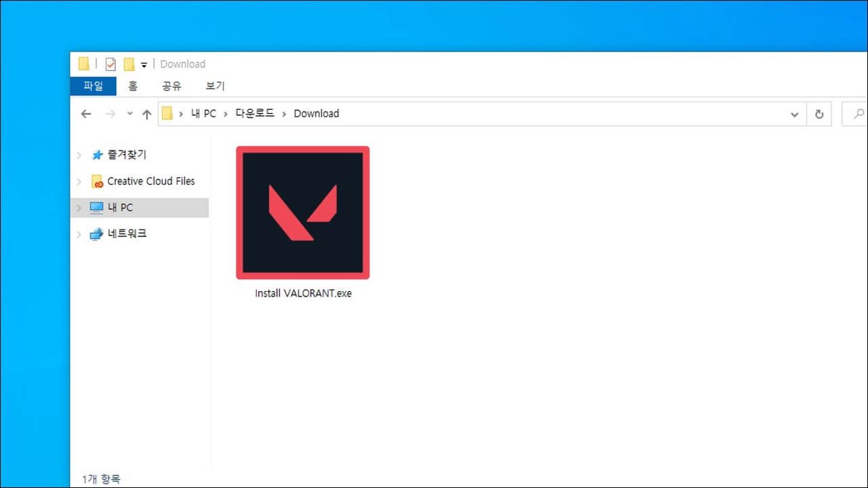The width and height of the screenshot is (868, 488).
Task: Click the New Folder icon in title bar
Action: pyautogui.click(x=129, y=64)
